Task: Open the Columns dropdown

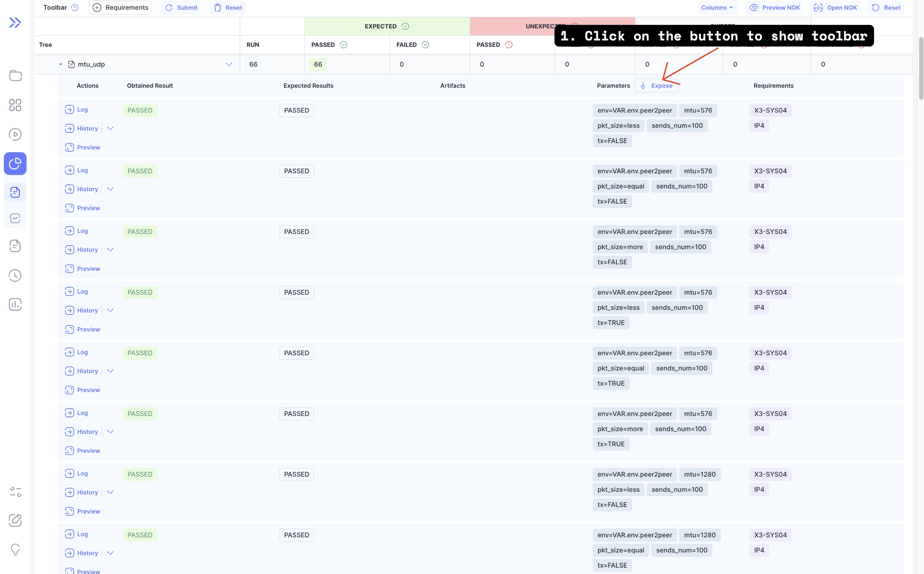Action: pos(717,7)
